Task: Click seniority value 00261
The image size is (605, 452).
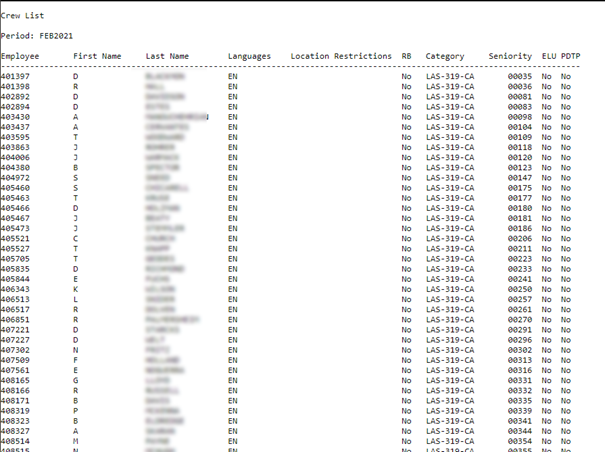Action: (x=520, y=310)
